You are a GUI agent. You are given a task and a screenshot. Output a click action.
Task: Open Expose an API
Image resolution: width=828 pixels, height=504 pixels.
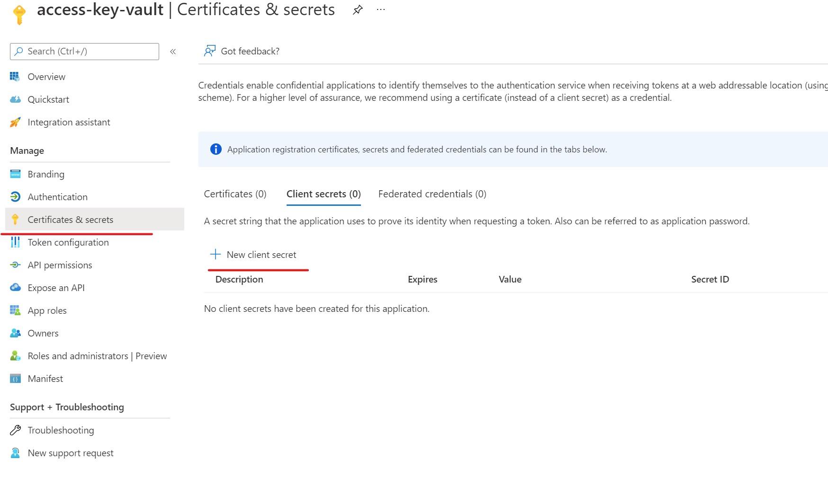click(56, 288)
